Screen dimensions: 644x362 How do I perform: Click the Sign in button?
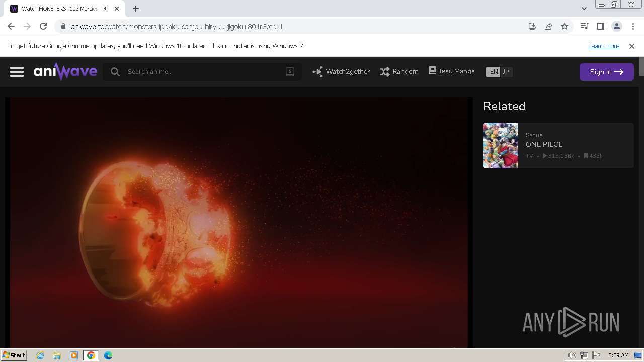tap(606, 72)
